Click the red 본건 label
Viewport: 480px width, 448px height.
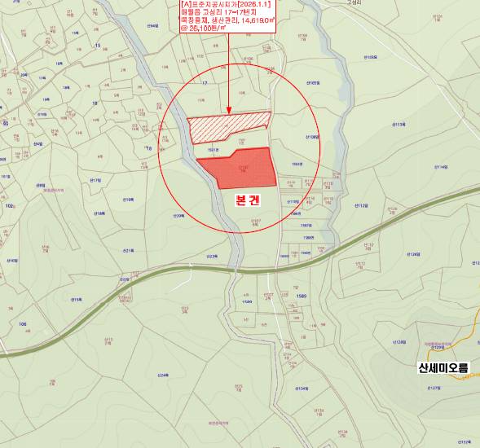248,200
